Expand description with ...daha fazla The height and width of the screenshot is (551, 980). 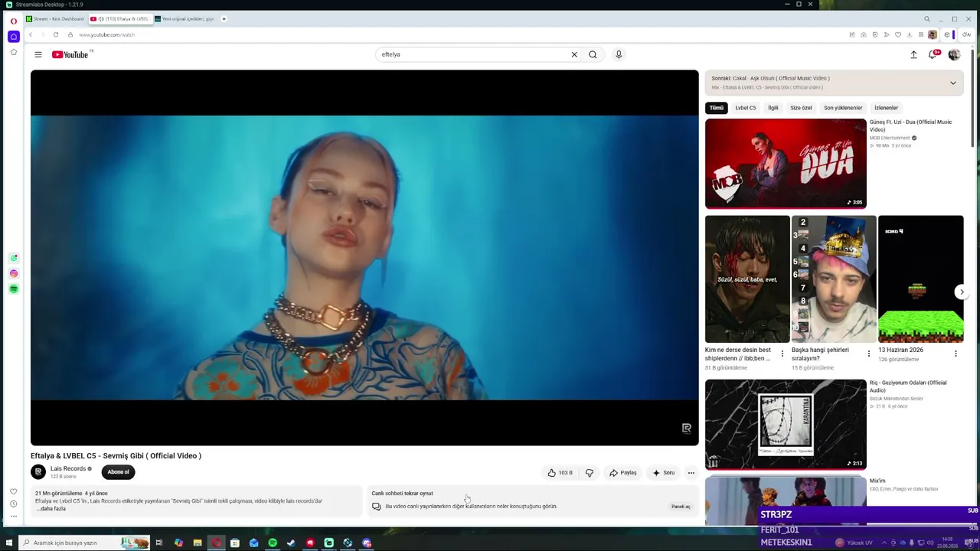(51, 509)
